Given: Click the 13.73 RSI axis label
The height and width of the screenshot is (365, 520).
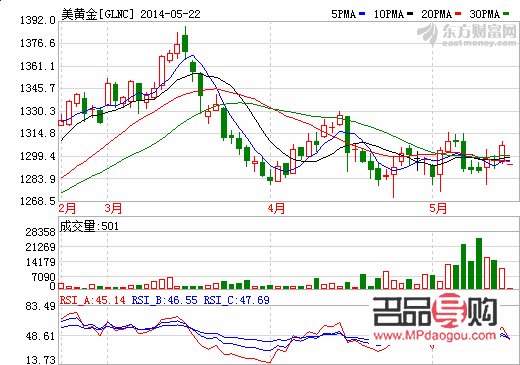Looking at the screenshot, I should (40, 360).
